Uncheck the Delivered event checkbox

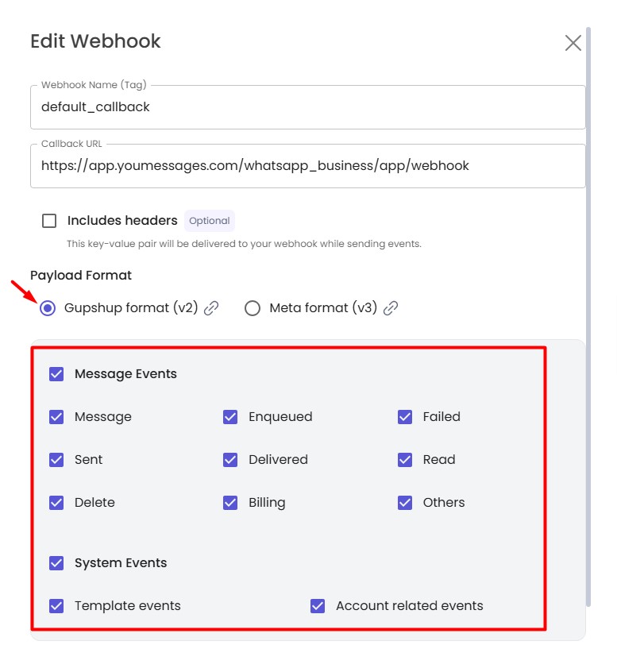click(230, 460)
